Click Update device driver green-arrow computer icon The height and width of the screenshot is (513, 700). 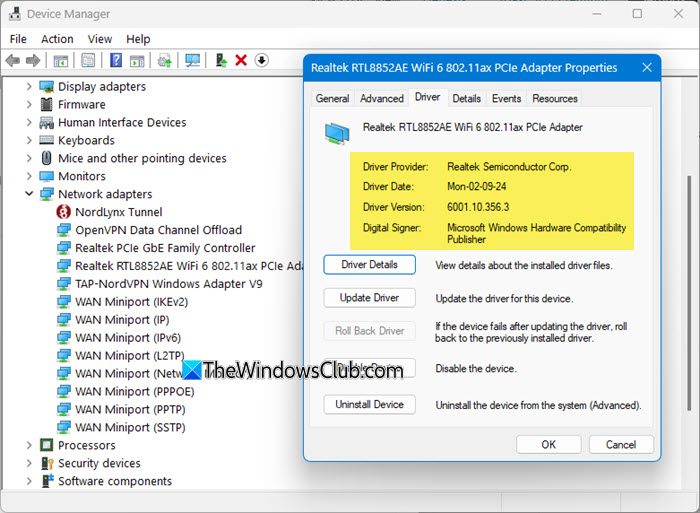tap(221, 60)
